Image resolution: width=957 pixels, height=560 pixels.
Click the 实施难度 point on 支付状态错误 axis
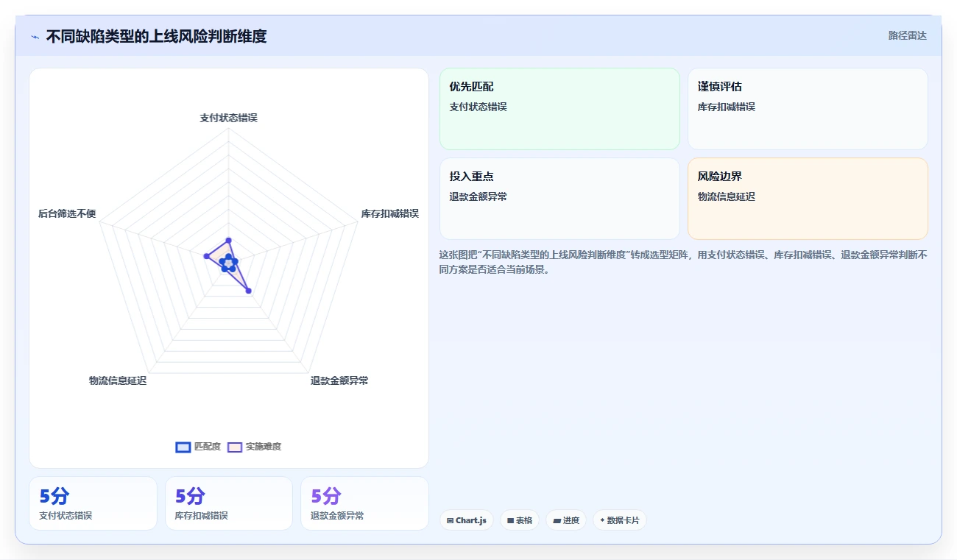pos(228,240)
